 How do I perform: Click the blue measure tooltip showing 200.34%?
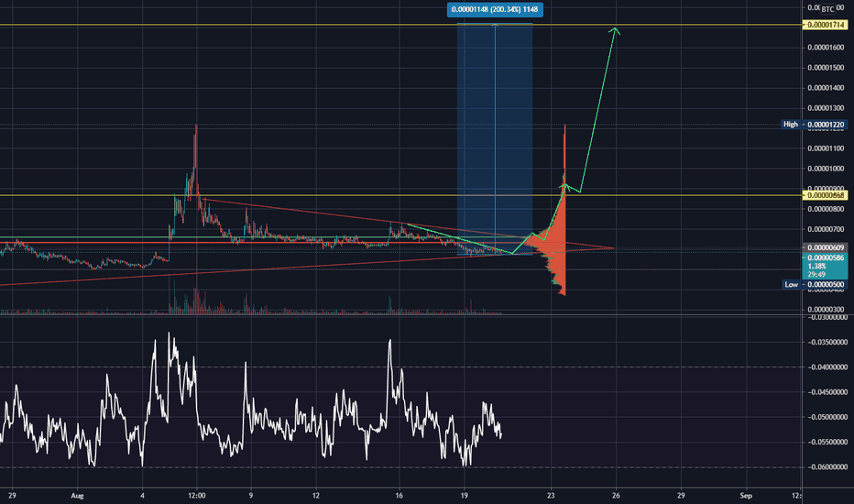tap(495, 9)
